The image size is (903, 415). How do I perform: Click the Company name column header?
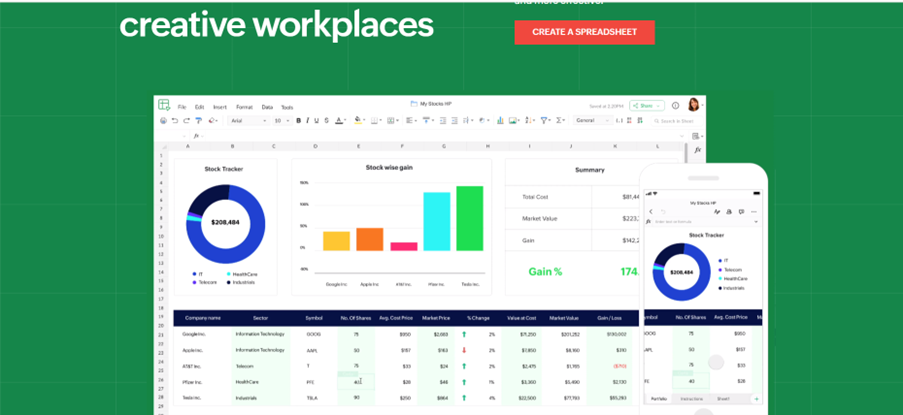click(203, 318)
